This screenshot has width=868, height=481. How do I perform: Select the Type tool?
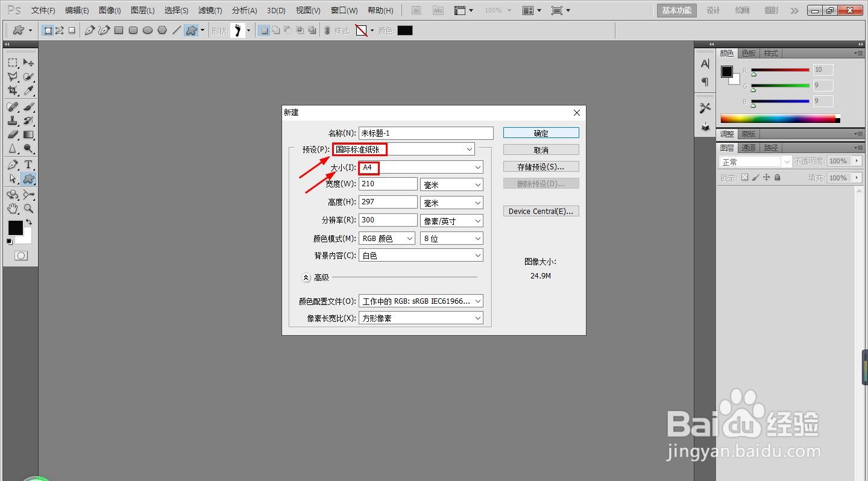pyautogui.click(x=28, y=165)
